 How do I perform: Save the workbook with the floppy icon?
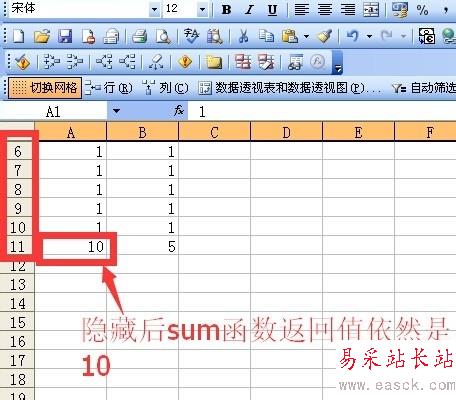tap(65, 36)
